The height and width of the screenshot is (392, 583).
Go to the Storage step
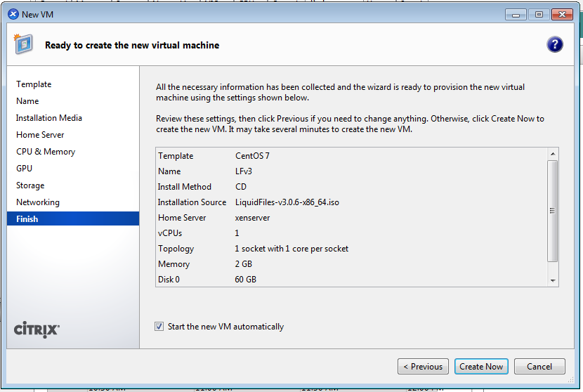click(30, 185)
